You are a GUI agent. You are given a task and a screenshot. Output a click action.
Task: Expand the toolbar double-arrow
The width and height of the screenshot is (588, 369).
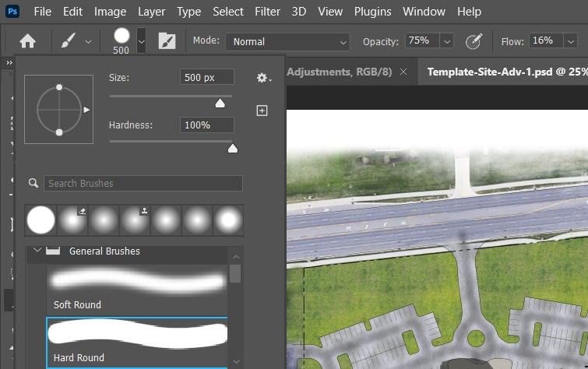pos(9,63)
